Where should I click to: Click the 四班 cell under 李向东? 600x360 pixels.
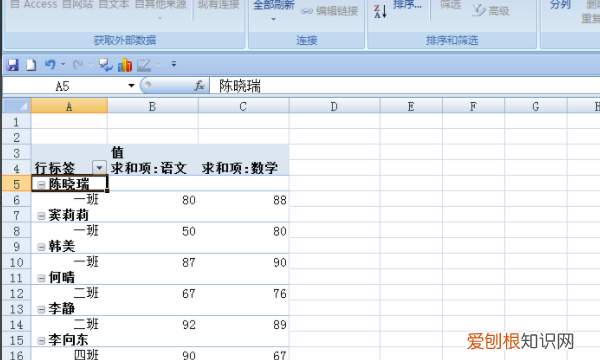pyautogui.click(x=69, y=354)
